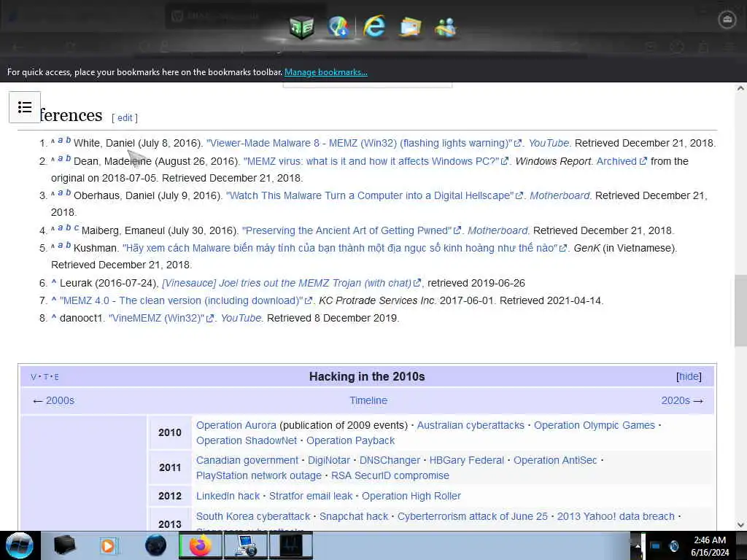Screen dimensions: 747x560
Task: Jump back via caret of reference 8
Action: point(54,316)
